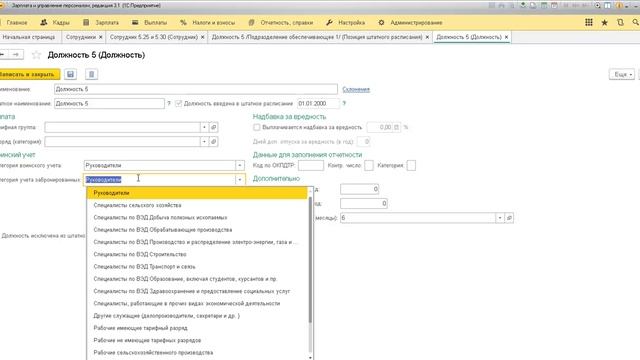Click the Категория field in the reporting section
640x360 pixels.
411,165
